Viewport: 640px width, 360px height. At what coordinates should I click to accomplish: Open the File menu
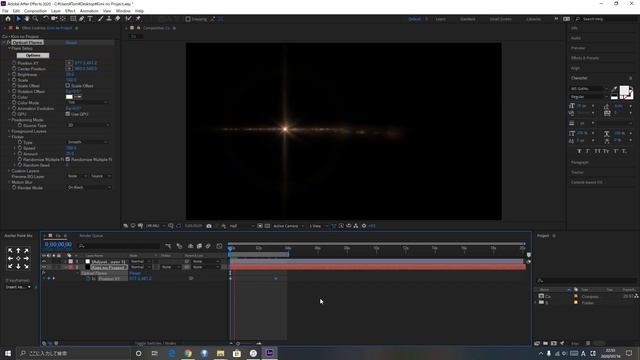point(5,11)
